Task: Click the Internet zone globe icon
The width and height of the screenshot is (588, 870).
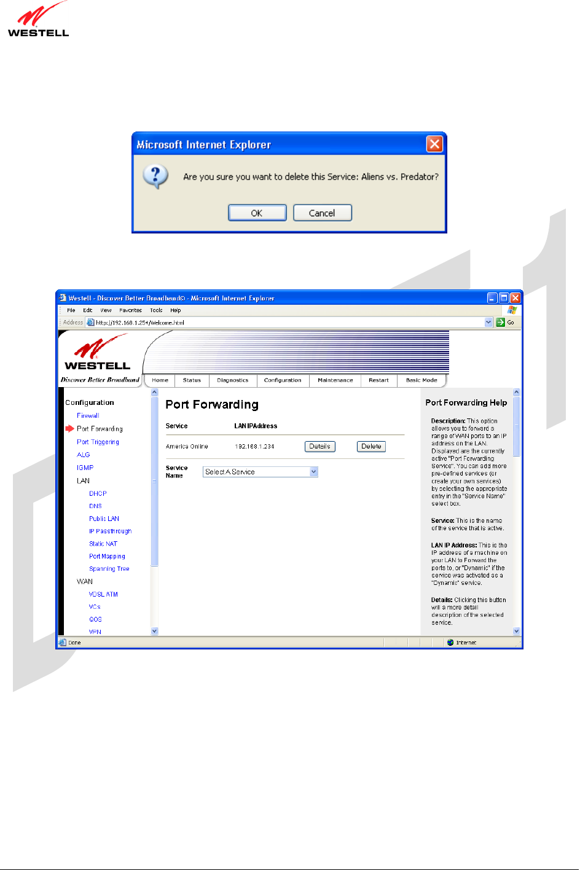Action: [450, 643]
